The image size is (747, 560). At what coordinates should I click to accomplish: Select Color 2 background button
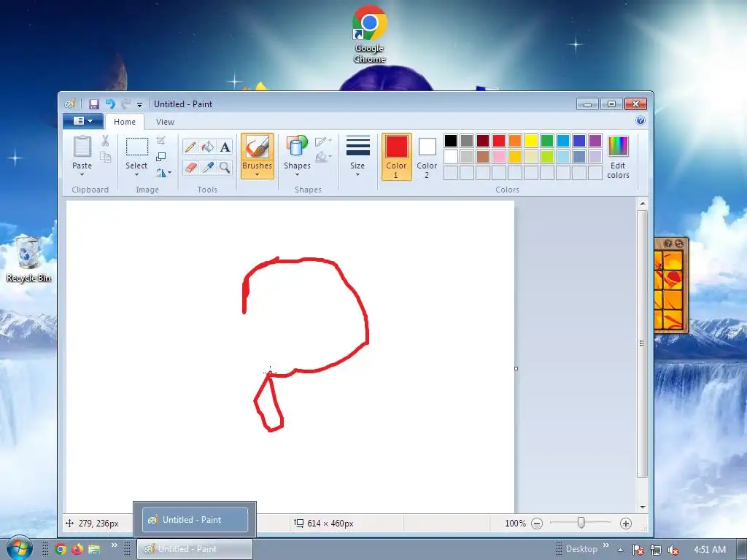click(x=427, y=157)
